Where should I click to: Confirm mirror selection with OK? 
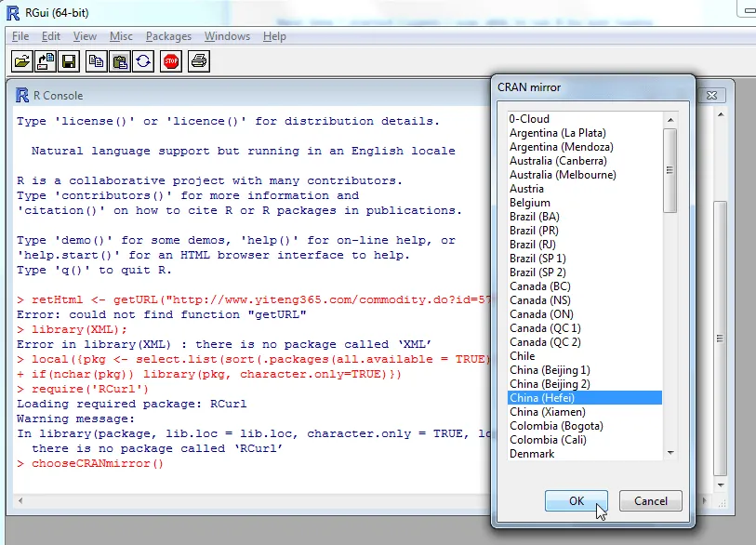pos(577,501)
